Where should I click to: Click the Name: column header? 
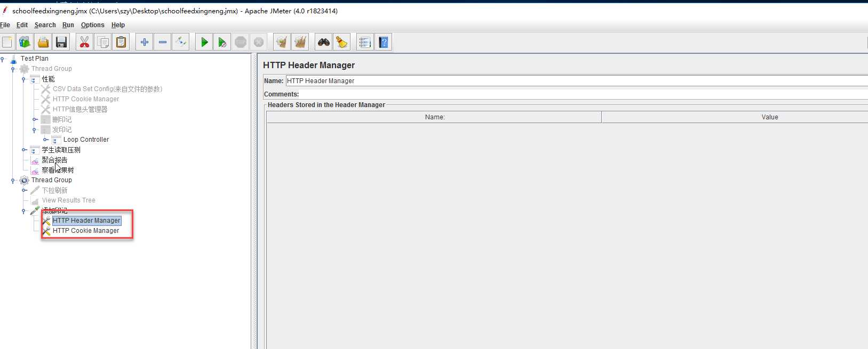(434, 117)
